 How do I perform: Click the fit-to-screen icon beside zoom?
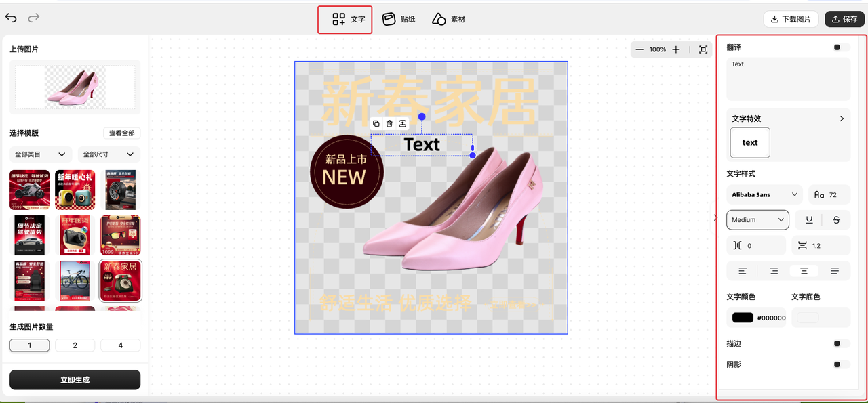[x=703, y=49]
